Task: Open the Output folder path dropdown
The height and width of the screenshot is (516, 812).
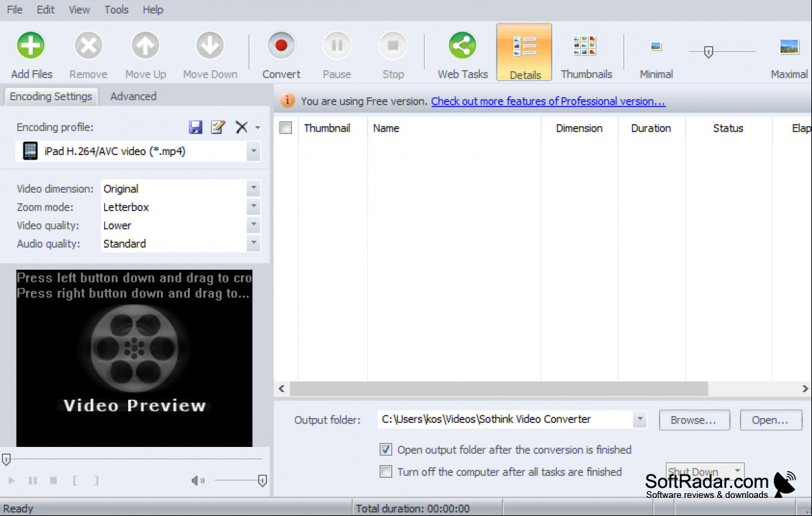Action: pos(640,419)
